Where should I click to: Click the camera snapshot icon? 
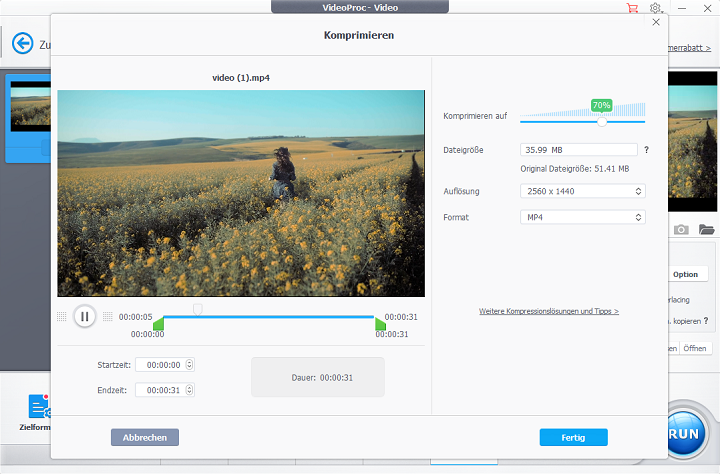click(x=681, y=230)
